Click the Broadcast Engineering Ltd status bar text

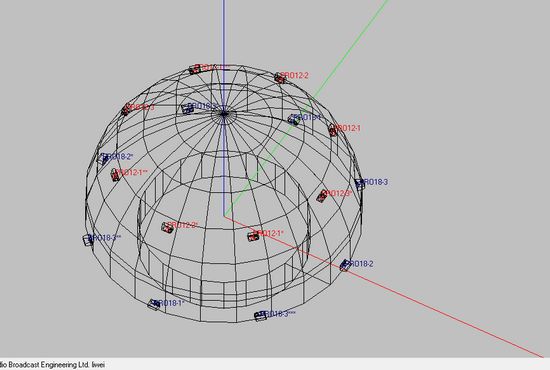pos(48,365)
